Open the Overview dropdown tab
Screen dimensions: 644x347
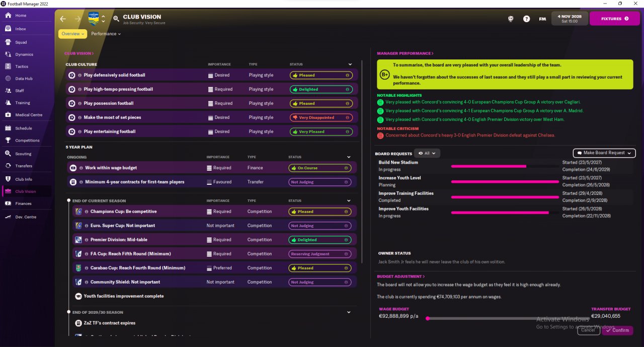pos(72,34)
